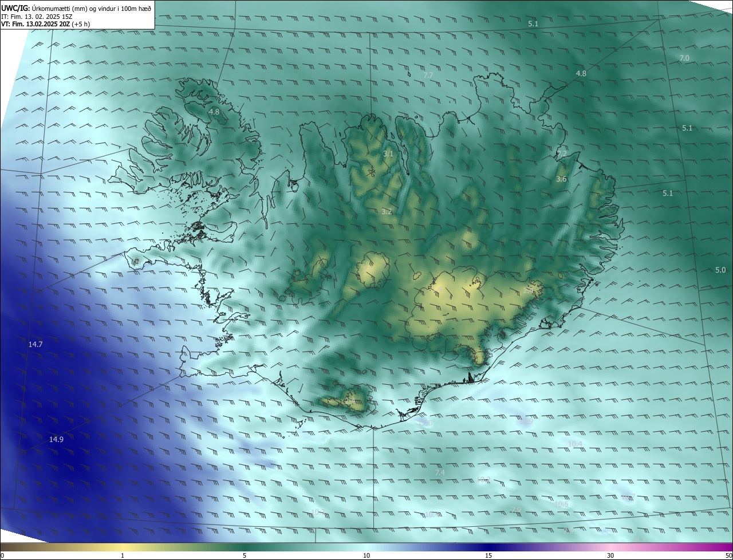Click the 3.6 value label
Screen dimensions: 733x560
click(561, 179)
